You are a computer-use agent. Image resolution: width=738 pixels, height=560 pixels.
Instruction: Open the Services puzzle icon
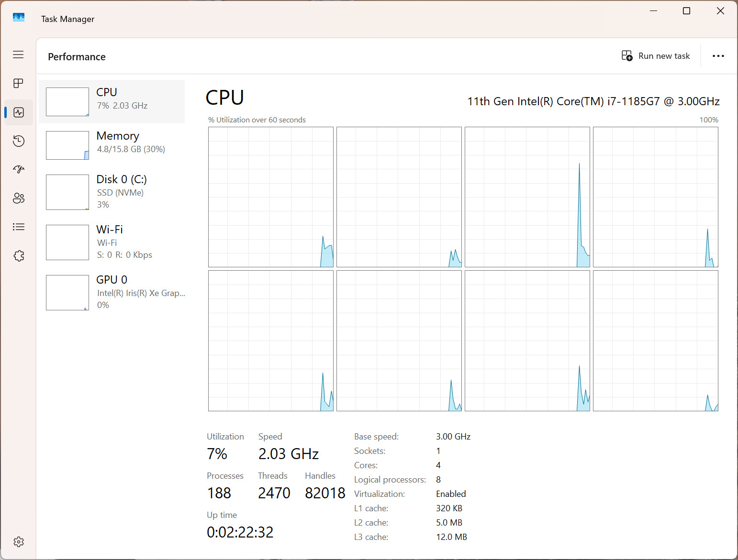pyautogui.click(x=19, y=256)
